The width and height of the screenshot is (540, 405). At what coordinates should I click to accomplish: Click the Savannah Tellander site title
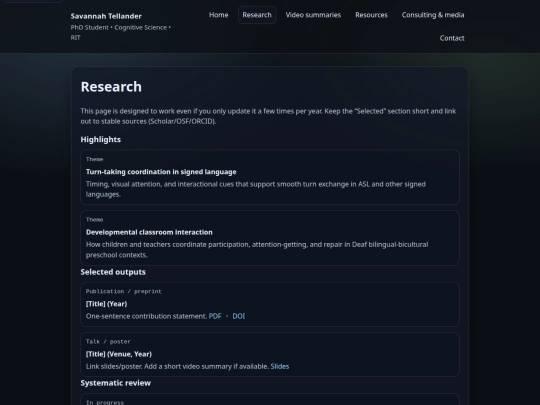[106, 16]
